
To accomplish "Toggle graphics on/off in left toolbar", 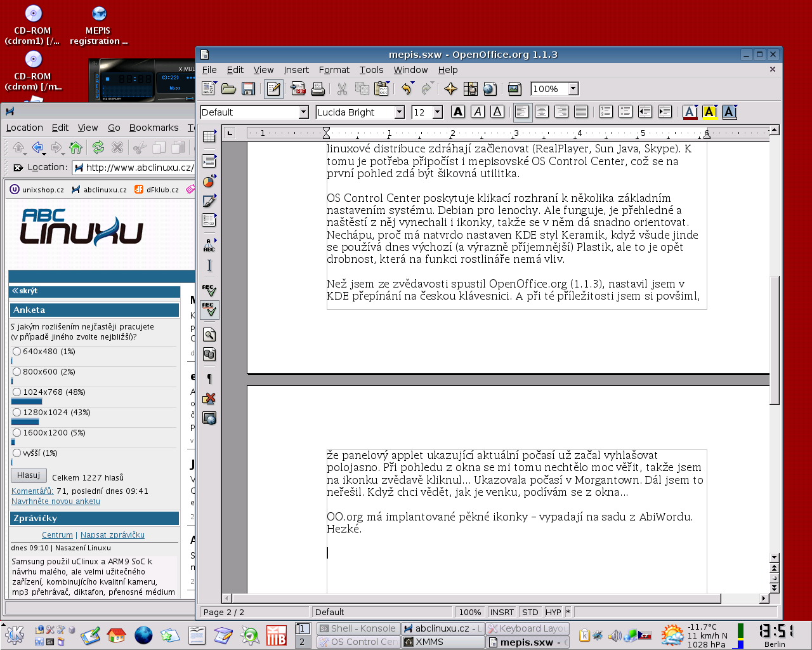I will tap(209, 398).
